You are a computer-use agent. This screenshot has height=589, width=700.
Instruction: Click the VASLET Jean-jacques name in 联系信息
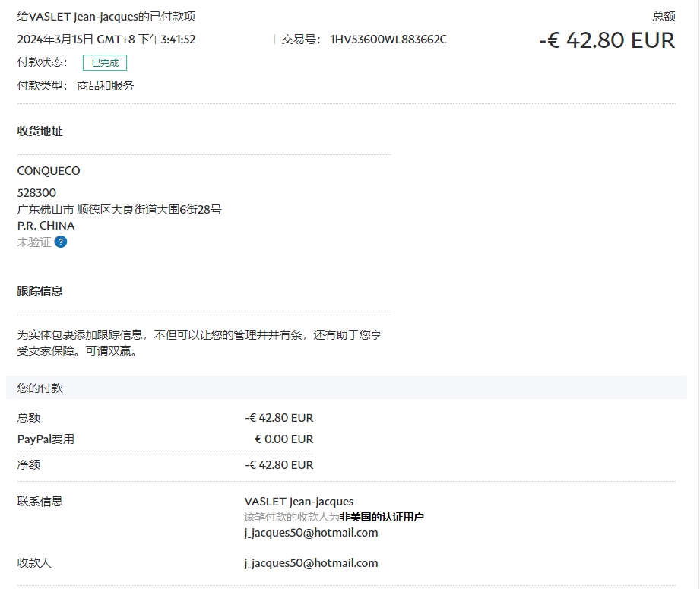point(299,502)
